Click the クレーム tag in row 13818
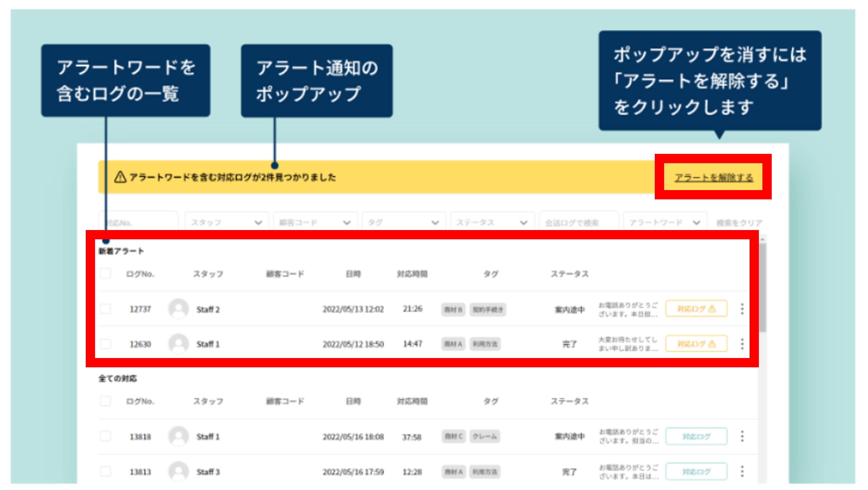The width and height of the screenshot is (868, 490). (x=485, y=436)
